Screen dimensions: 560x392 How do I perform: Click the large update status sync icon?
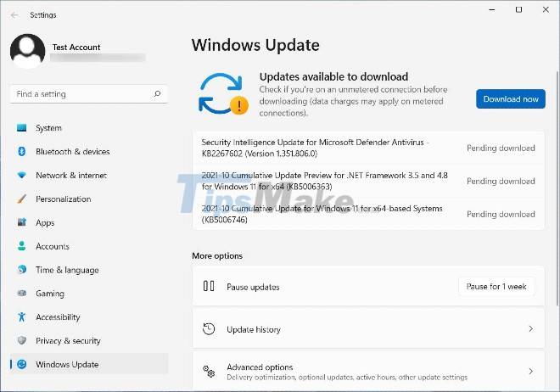tap(223, 94)
